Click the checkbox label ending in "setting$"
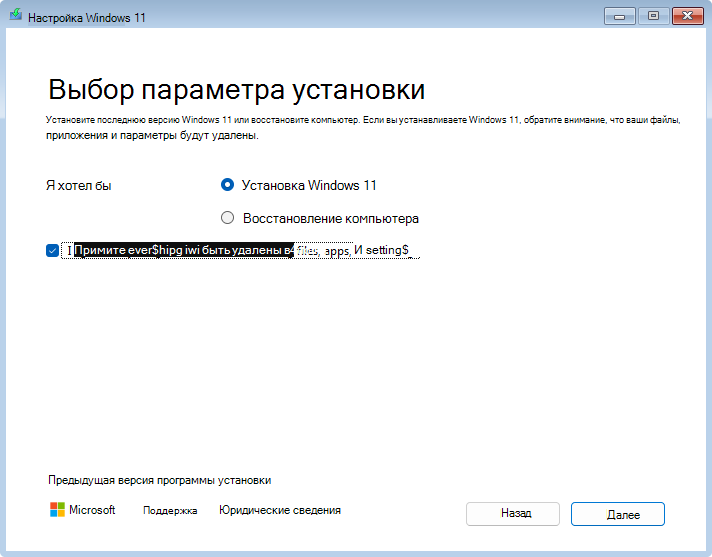Viewport: 712px width, 557px height. [x=241, y=251]
